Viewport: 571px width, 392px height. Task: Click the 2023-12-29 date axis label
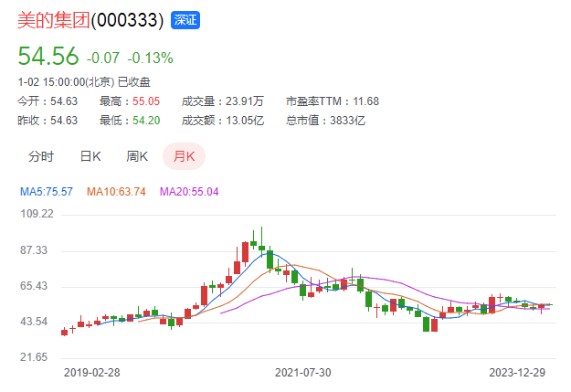click(517, 373)
